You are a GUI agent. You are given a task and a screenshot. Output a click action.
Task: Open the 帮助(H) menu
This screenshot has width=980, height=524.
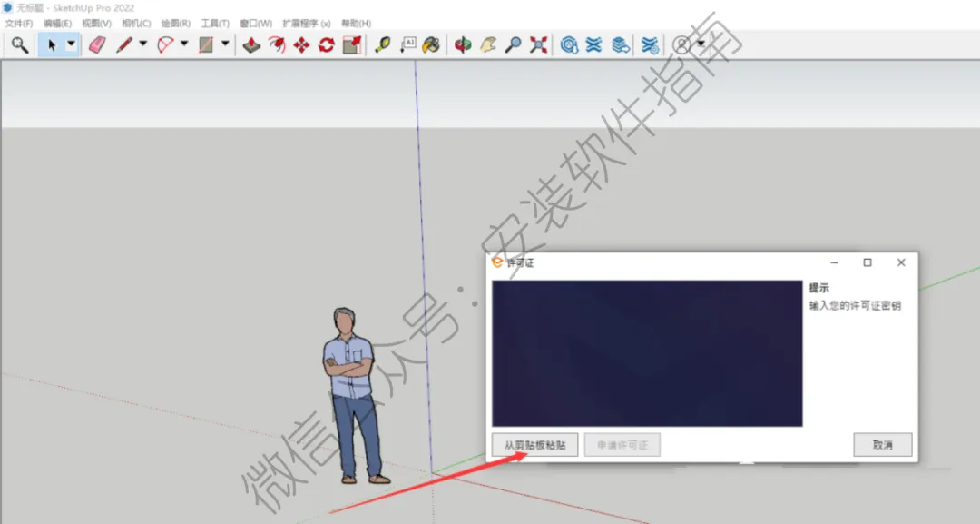357,23
